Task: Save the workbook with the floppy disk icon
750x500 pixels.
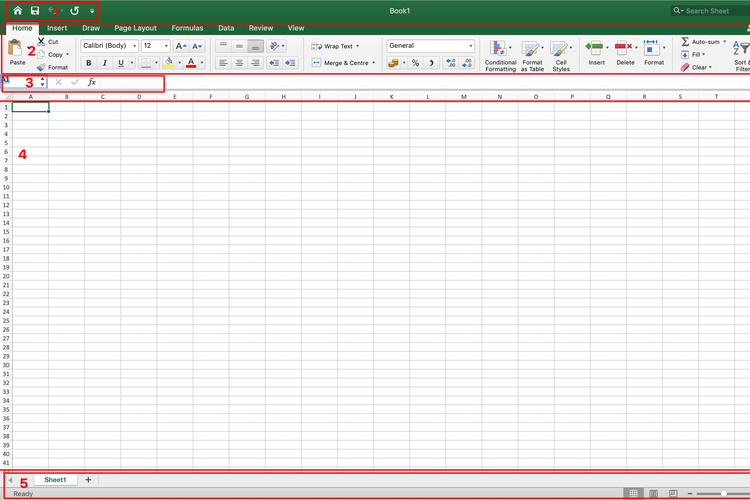Action: (35, 11)
